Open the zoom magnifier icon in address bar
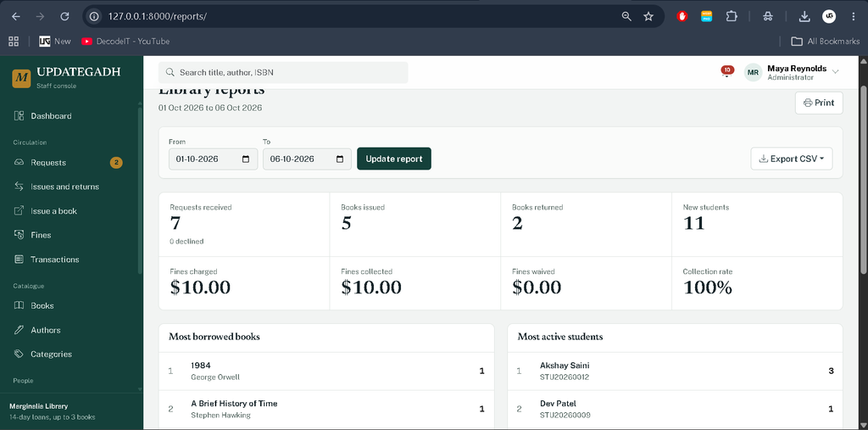The height and width of the screenshot is (430, 868). coord(626,17)
